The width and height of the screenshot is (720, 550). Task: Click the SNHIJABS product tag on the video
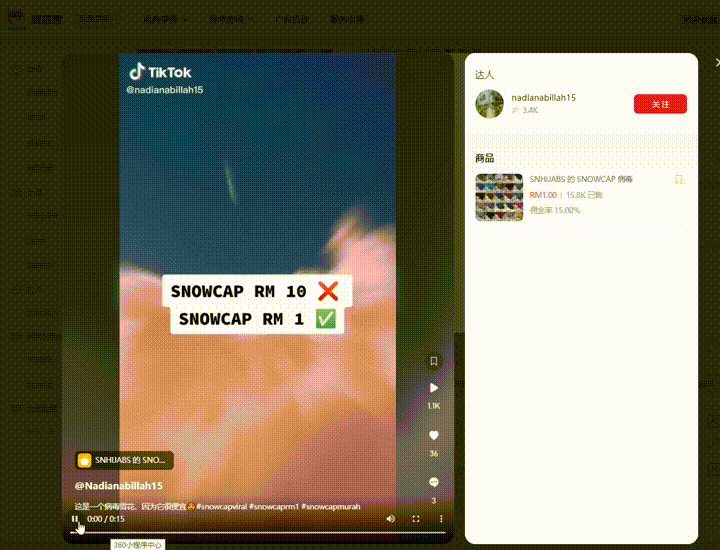tap(125, 460)
